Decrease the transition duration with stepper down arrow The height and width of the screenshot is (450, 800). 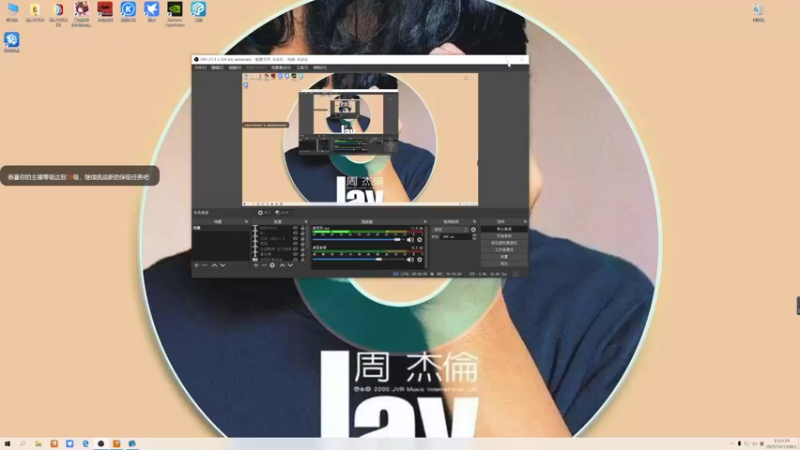point(474,238)
